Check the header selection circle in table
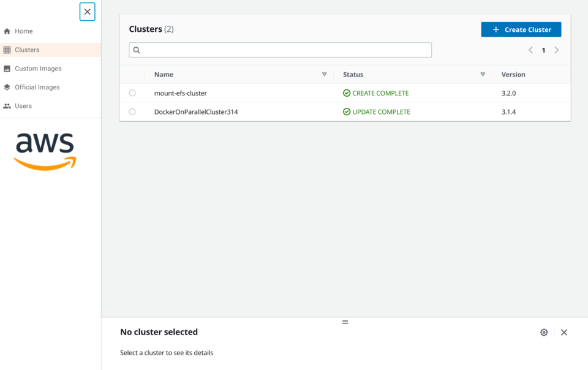The height and width of the screenshot is (370, 588). pos(132,74)
